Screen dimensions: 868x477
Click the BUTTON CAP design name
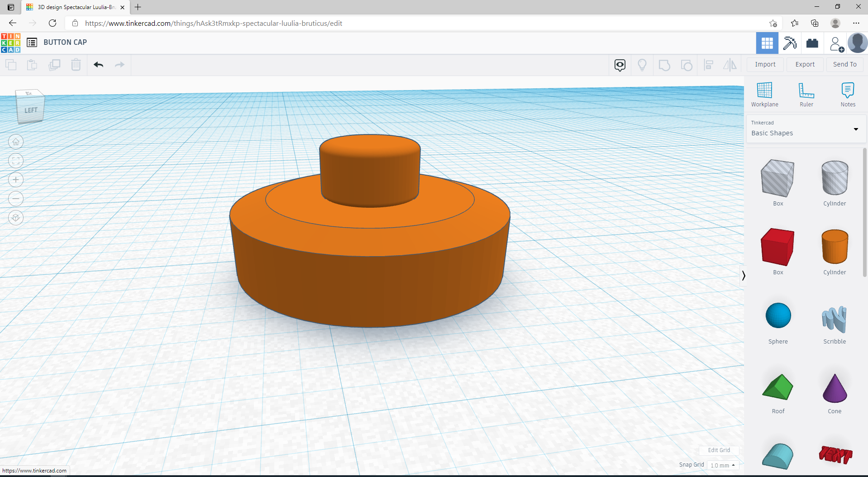(65, 43)
